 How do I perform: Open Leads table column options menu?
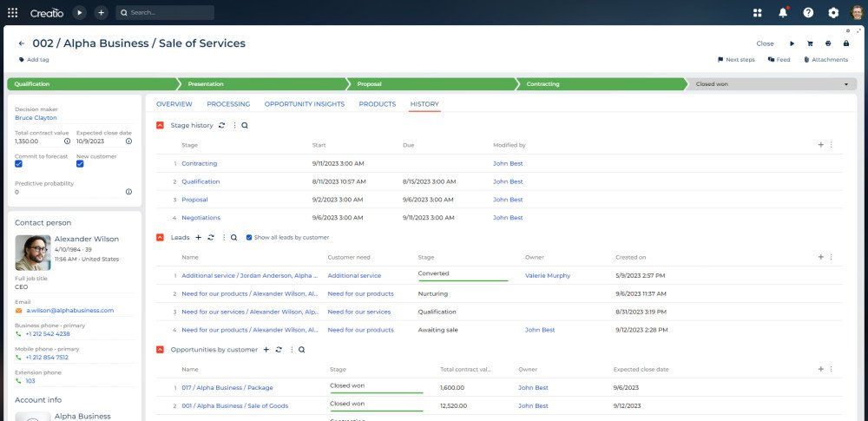point(832,256)
